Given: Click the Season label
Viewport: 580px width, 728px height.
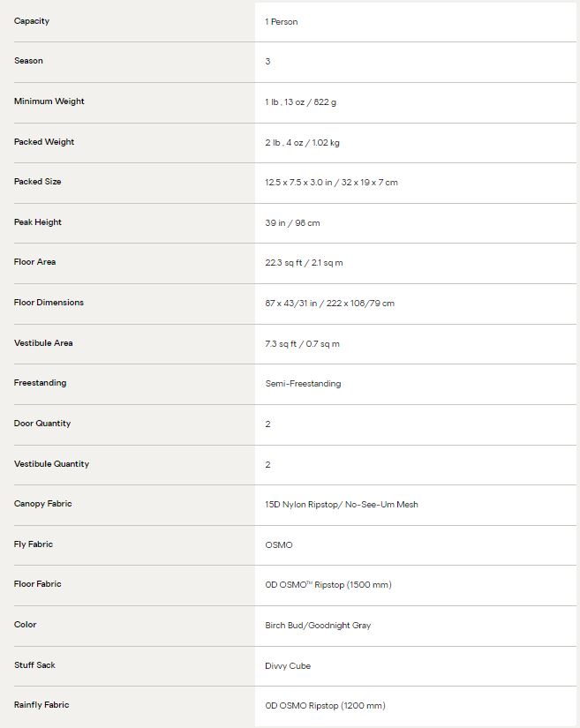Looking at the screenshot, I should tap(28, 61).
